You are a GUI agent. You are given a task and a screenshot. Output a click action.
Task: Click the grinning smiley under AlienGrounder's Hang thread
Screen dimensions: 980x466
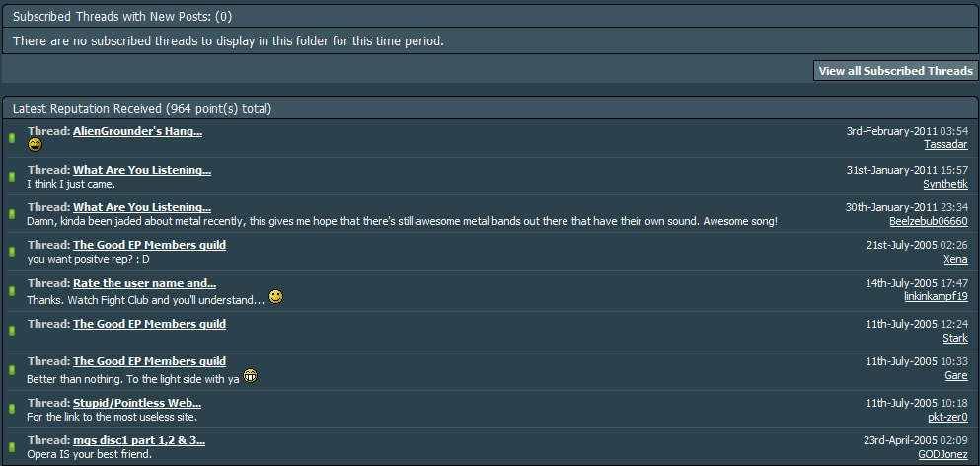pos(35,145)
